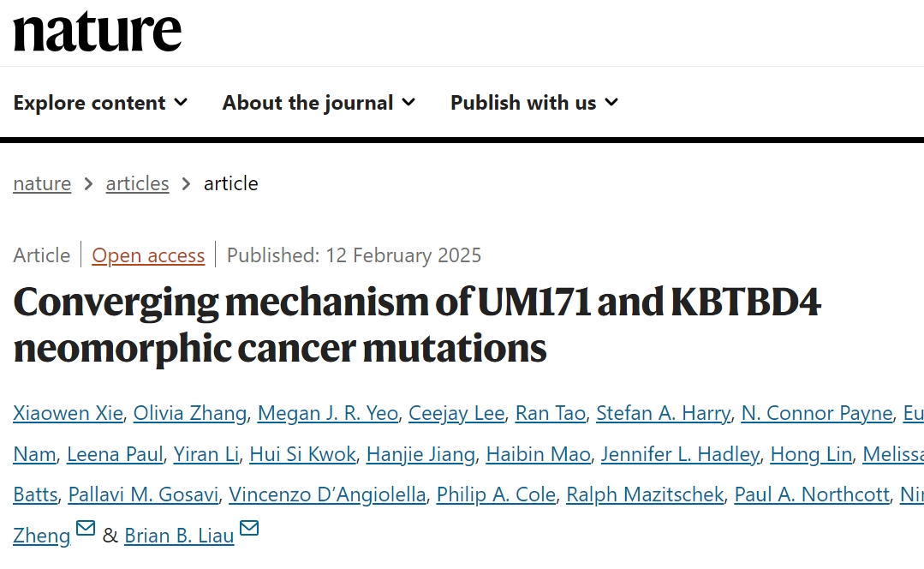The image size is (924, 569).
Task: Click author Ceejay Lee
Action: point(456,413)
